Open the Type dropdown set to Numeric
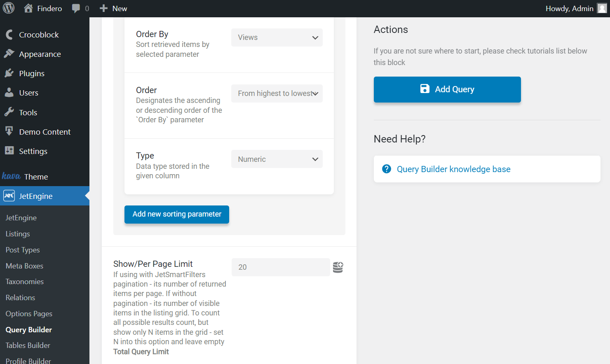610x364 pixels. point(277,159)
